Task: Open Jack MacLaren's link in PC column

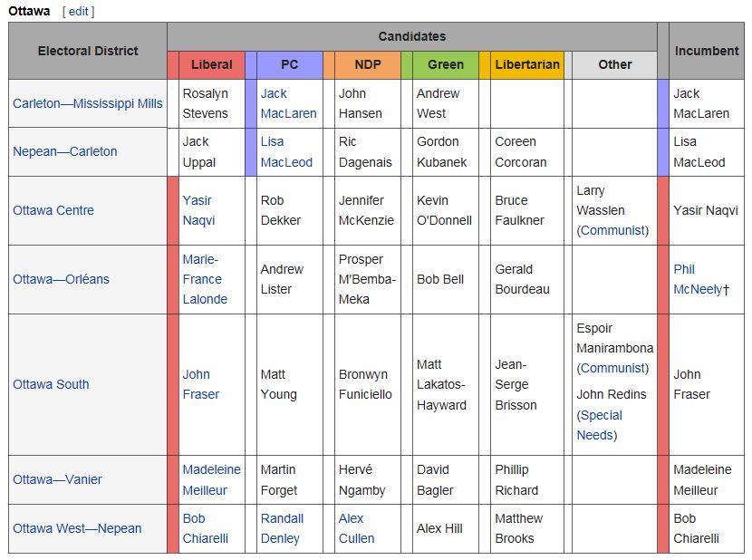Action: tap(288, 103)
